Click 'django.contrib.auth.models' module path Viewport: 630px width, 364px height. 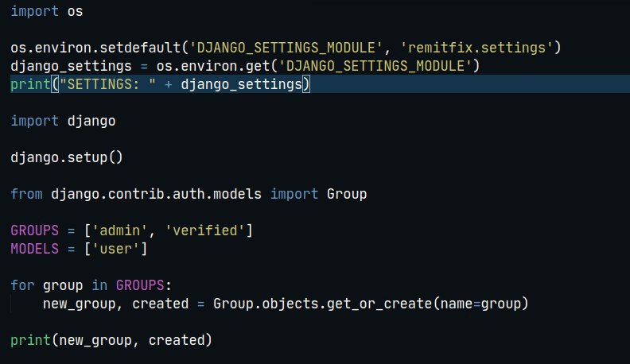[x=156, y=194]
